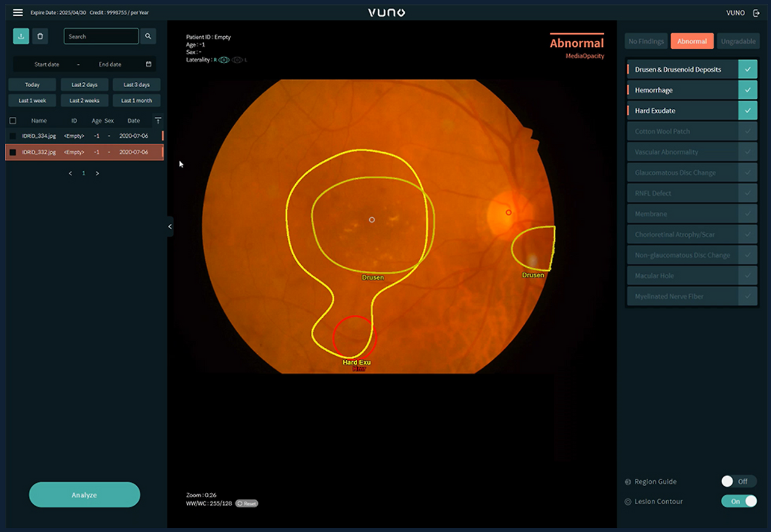Toggle the Region Guide switch
Image resolution: width=771 pixels, height=532 pixels.
(x=738, y=481)
